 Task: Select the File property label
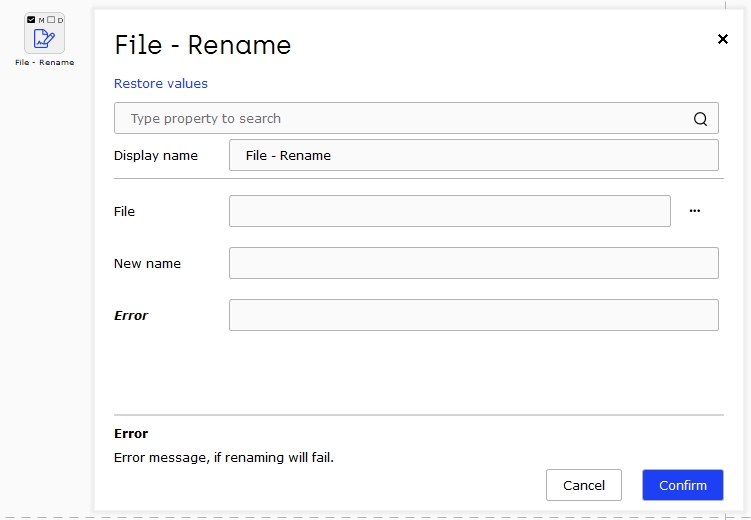click(125, 211)
